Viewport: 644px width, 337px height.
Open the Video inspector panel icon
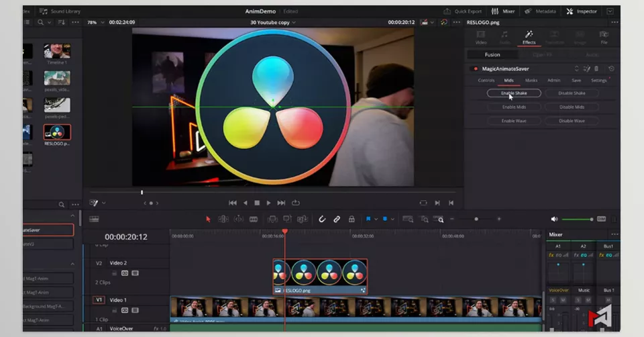click(x=481, y=37)
